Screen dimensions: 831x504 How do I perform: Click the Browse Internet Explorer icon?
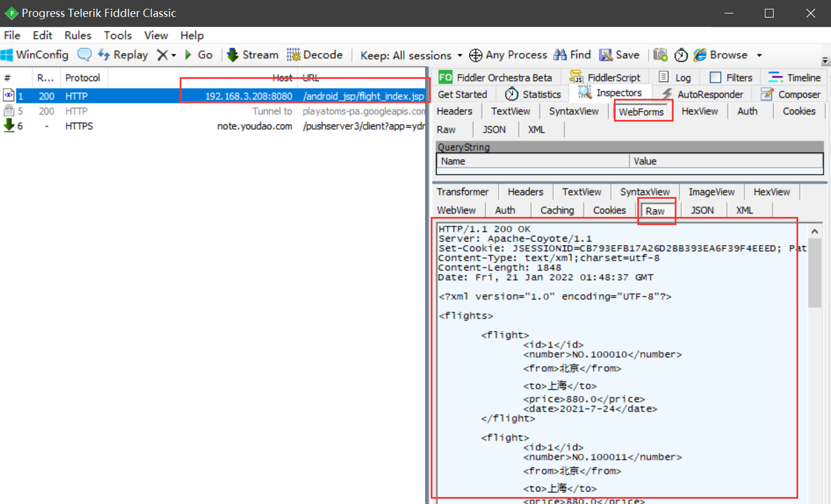click(700, 55)
